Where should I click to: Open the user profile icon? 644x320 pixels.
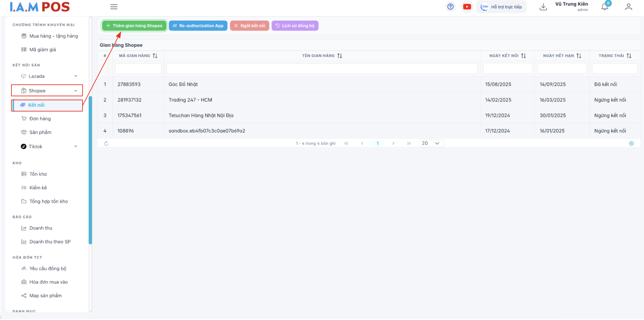coord(628,7)
